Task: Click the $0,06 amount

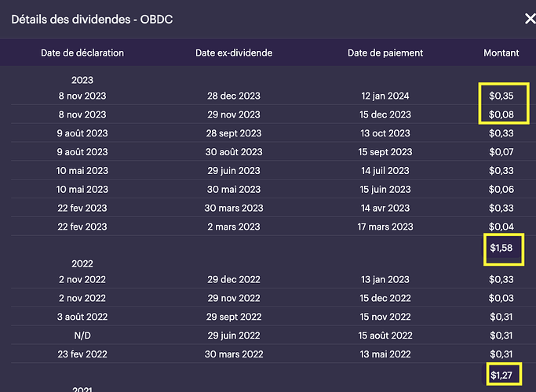Action: point(501,189)
